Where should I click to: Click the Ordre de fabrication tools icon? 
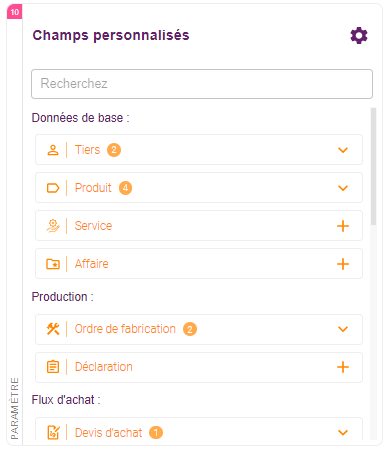(x=53, y=329)
